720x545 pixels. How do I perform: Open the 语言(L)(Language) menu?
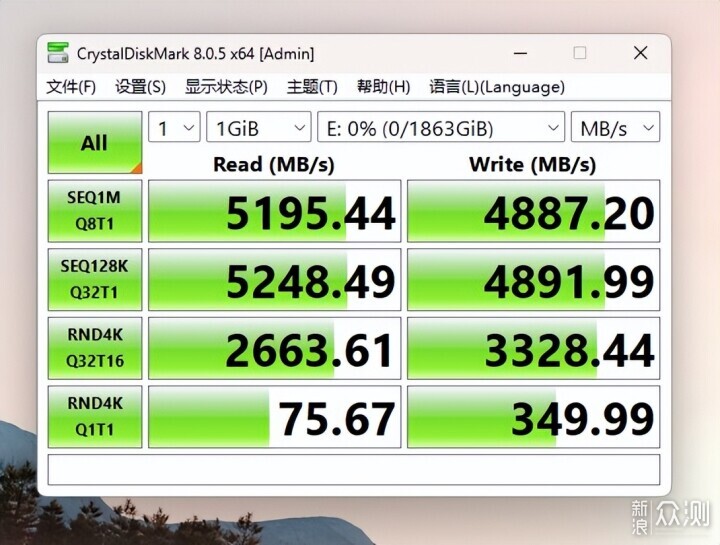click(x=497, y=87)
